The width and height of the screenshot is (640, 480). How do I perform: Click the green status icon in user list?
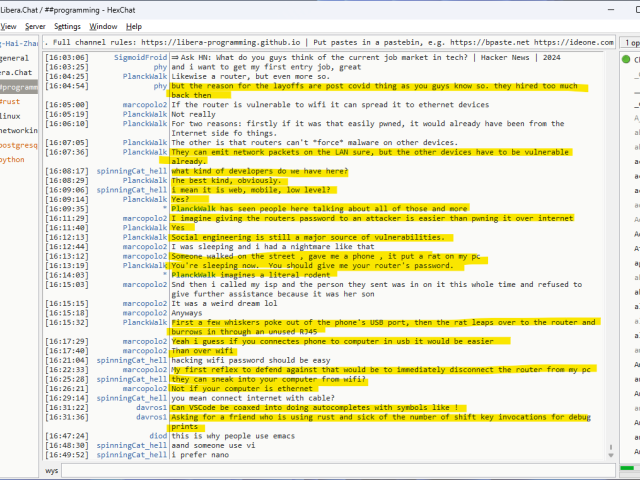[x=626, y=60]
